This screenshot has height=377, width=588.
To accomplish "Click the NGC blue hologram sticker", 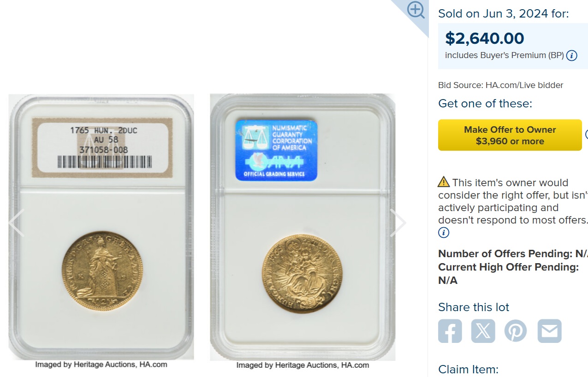I will (276, 150).
